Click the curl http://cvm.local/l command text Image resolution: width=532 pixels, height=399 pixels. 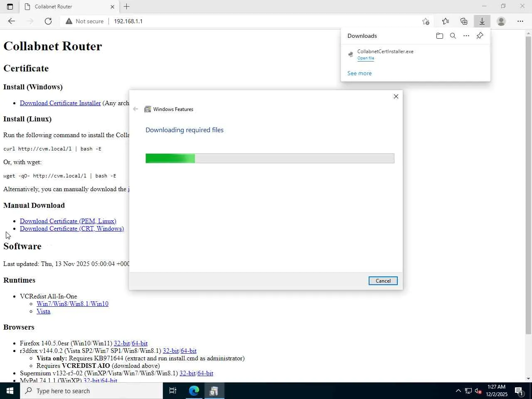coord(52,149)
